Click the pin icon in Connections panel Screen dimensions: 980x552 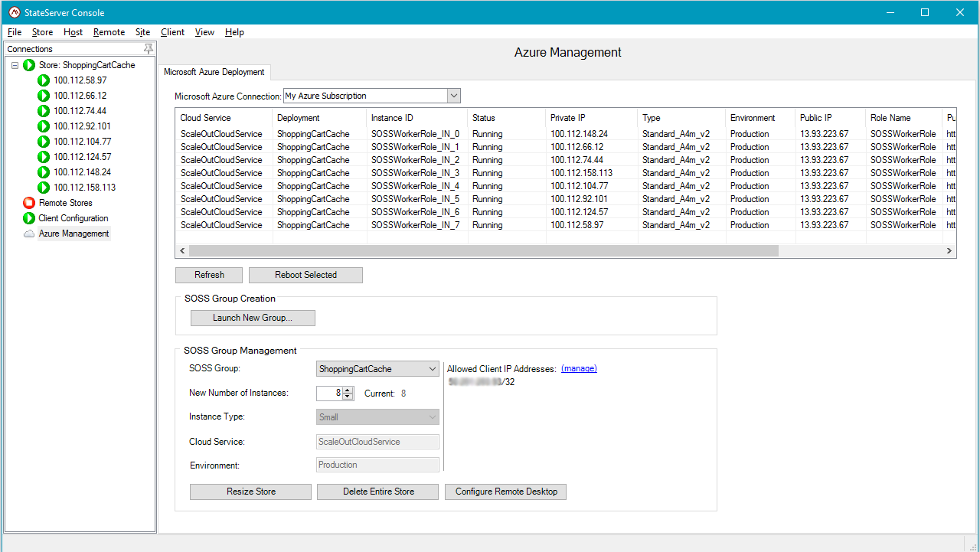149,49
